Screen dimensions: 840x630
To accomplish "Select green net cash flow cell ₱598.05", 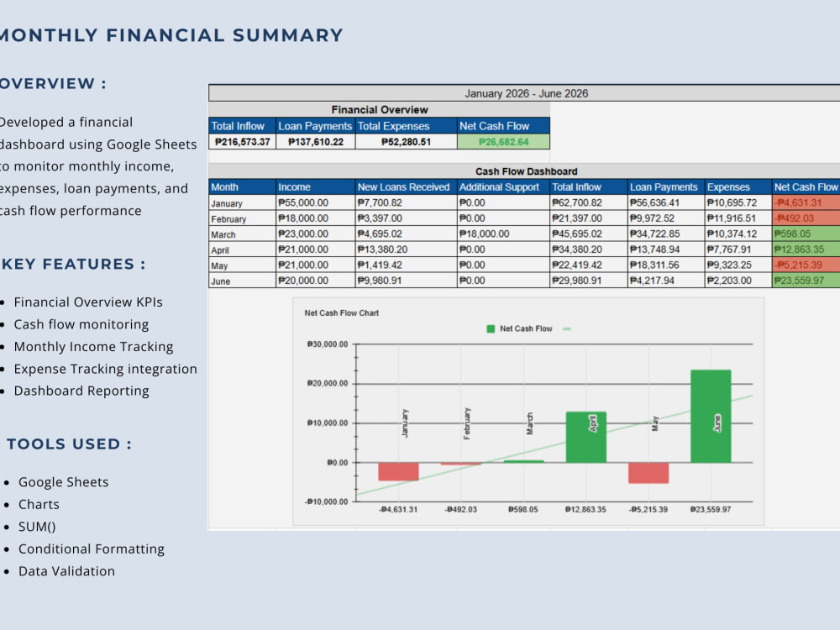I will click(806, 234).
